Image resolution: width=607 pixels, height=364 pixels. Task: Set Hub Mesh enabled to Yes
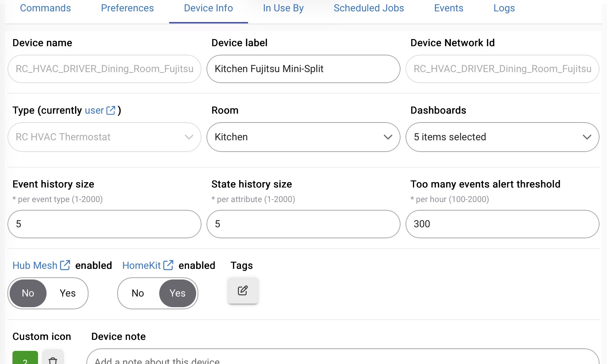tap(68, 293)
